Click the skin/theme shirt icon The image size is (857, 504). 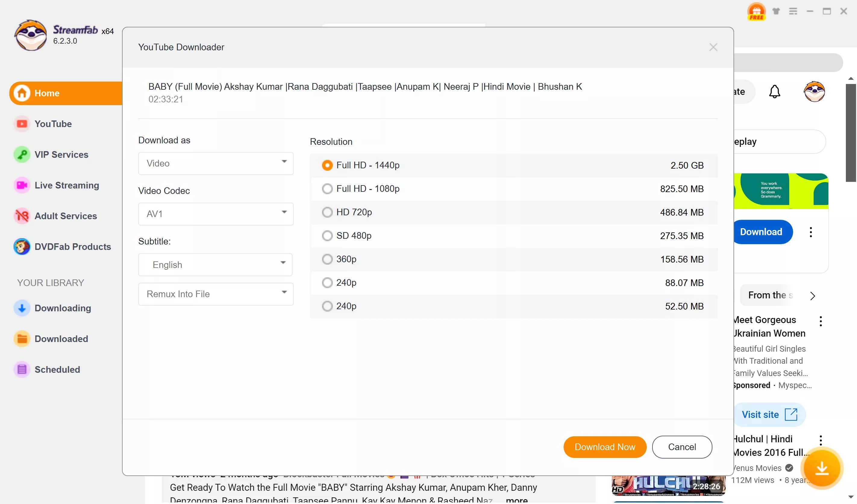tap(776, 11)
